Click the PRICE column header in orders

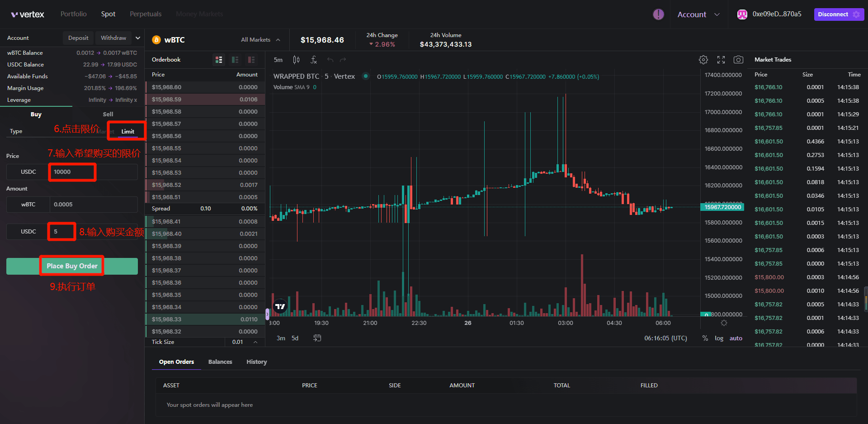310,386
